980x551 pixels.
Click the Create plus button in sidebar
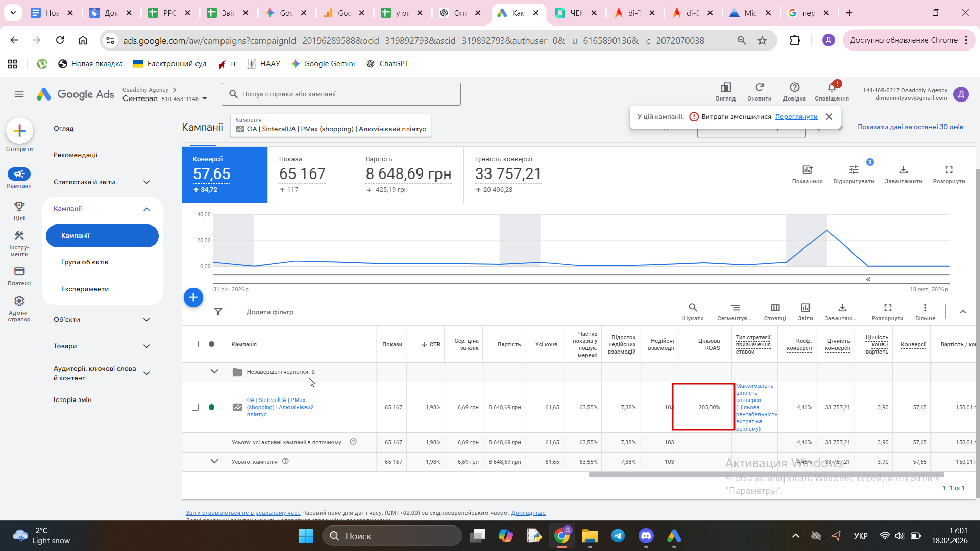19,131
